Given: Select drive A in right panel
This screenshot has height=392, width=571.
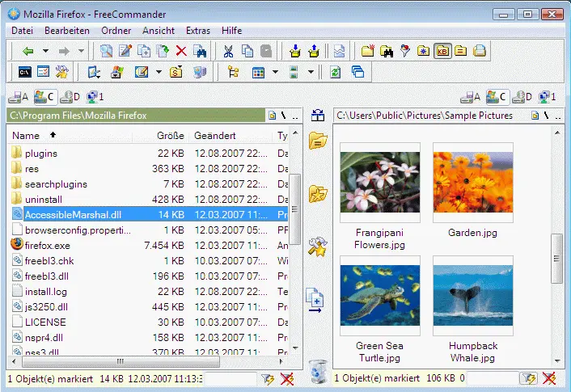Looking at the screenshot, I should (x=470, y=97).
